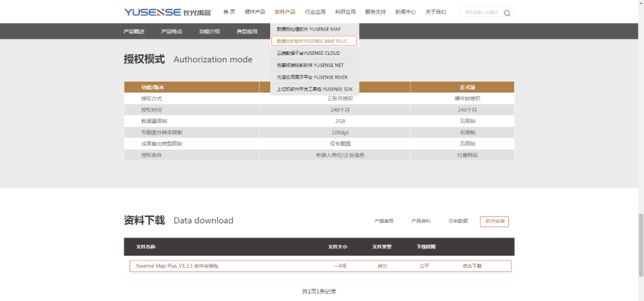Click the keyword search input field
The image size is (644, 301).
pyautogui.click(x=482, y=13)
